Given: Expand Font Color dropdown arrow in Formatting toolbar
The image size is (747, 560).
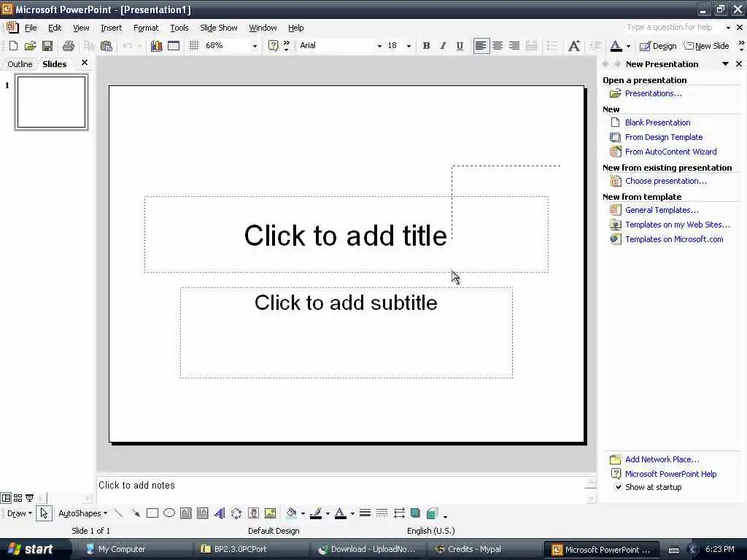Looking at the screenshot, I should click(628, 46).
